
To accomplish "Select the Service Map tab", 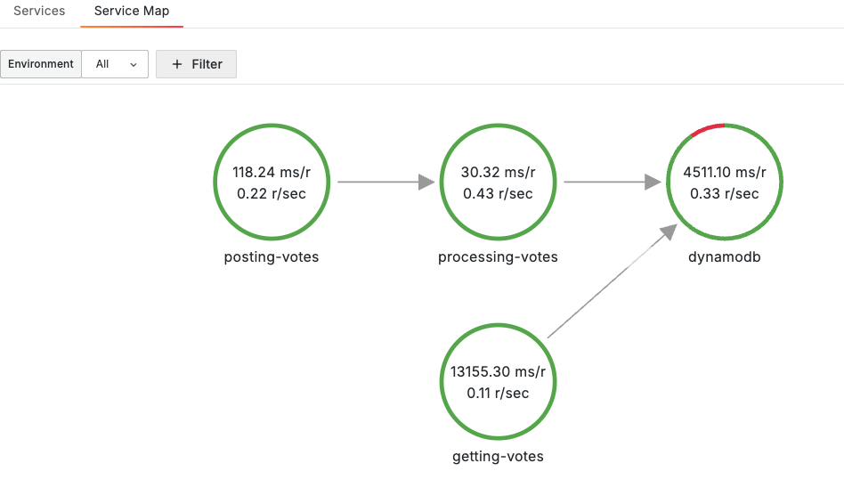I will tap(132, 12).
